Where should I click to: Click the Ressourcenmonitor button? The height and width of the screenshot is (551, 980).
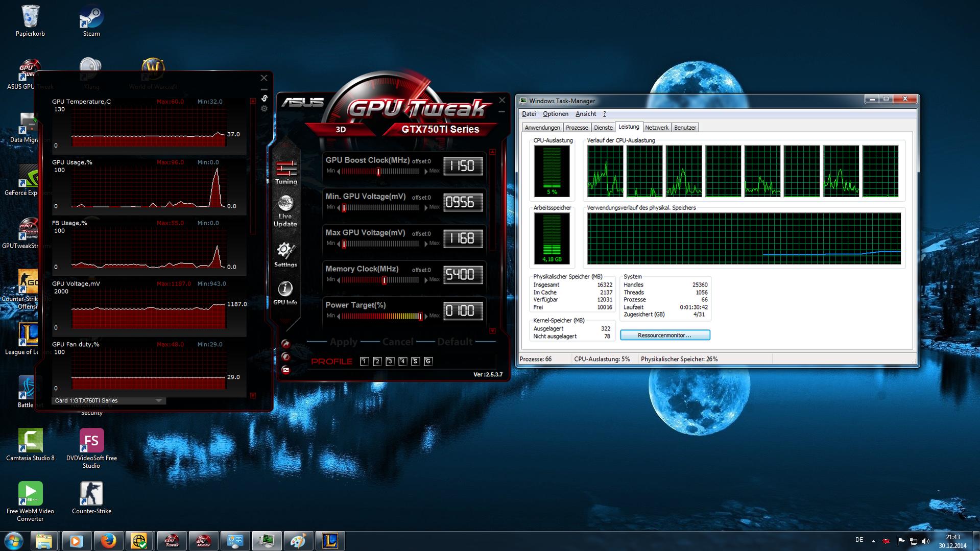pyautogui.click(x=664, y=335)
